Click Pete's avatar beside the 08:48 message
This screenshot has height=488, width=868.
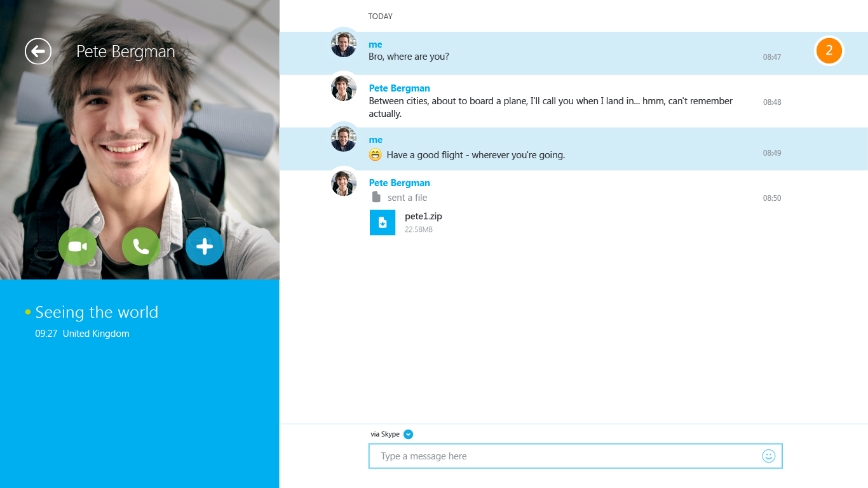344,88
